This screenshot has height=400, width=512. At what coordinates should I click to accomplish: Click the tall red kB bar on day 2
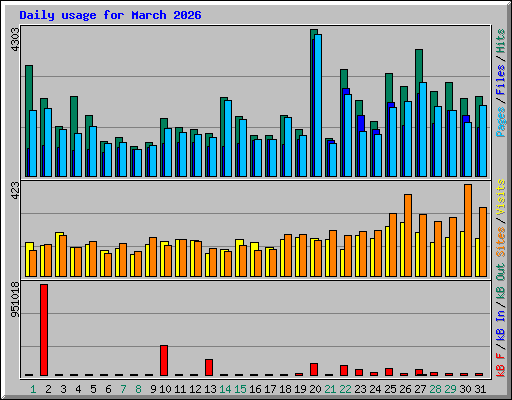coord(44,330)
